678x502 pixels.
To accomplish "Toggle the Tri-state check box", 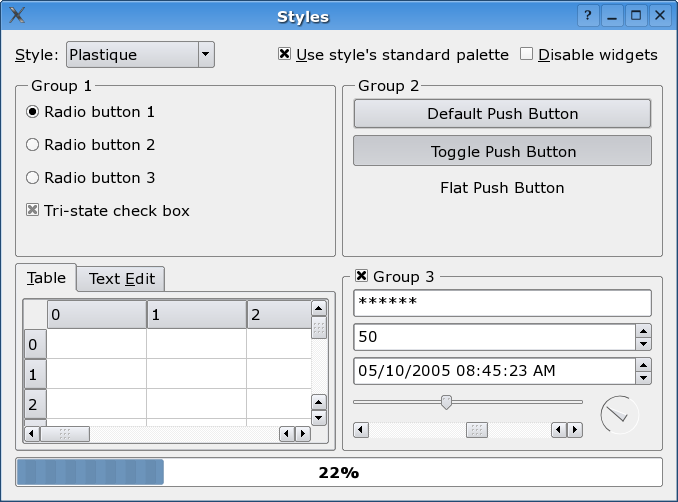I will 32,211.
